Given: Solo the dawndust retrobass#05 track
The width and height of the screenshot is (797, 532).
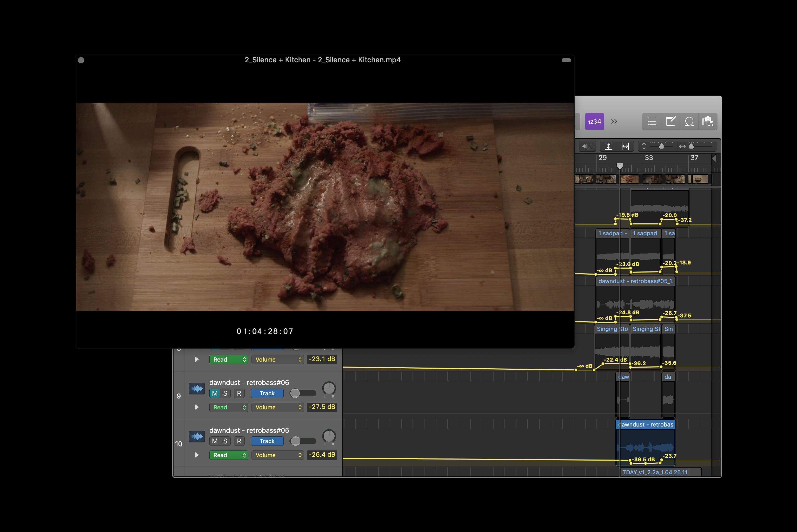Looking at the screenshot, I should 225,441.
